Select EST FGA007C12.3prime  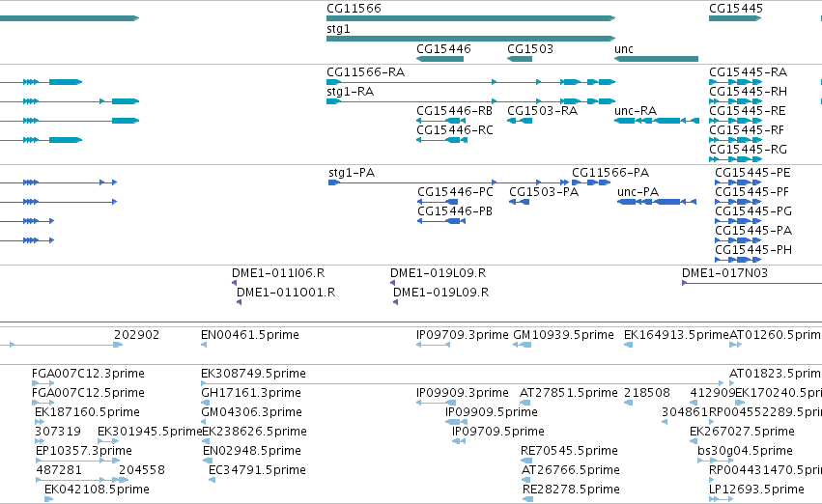(x=43, y=383)
